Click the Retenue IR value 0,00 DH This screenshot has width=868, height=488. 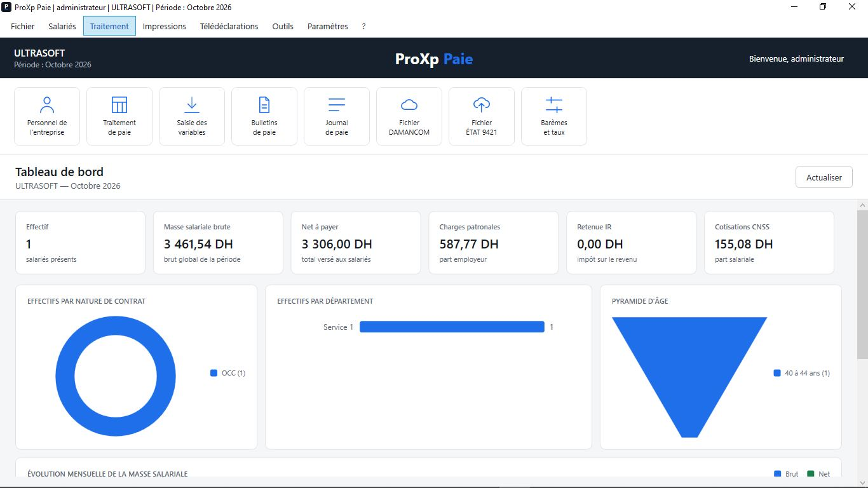(600, 244)
